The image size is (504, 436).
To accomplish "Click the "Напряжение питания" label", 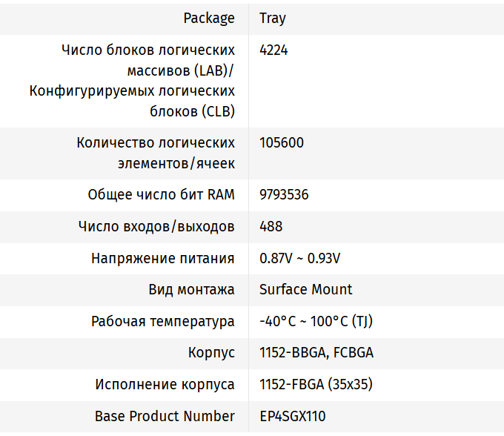I will point(163,258).
